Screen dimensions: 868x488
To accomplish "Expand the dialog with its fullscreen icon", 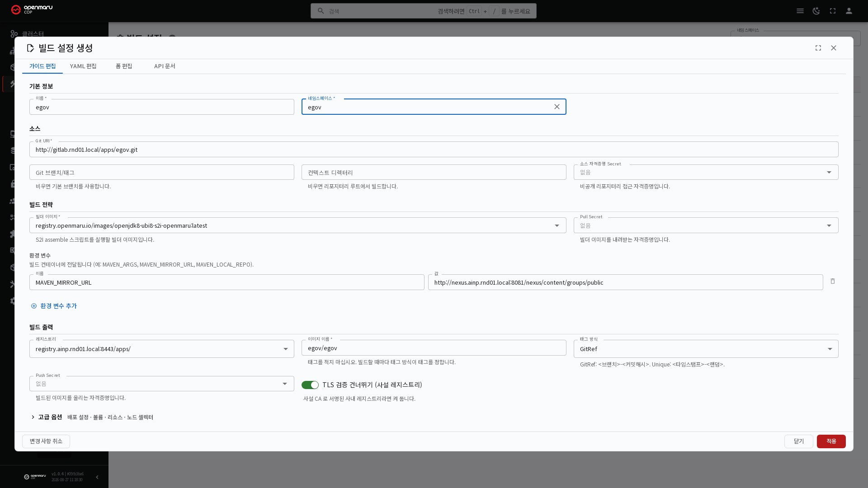I will (x=818, y=48).
